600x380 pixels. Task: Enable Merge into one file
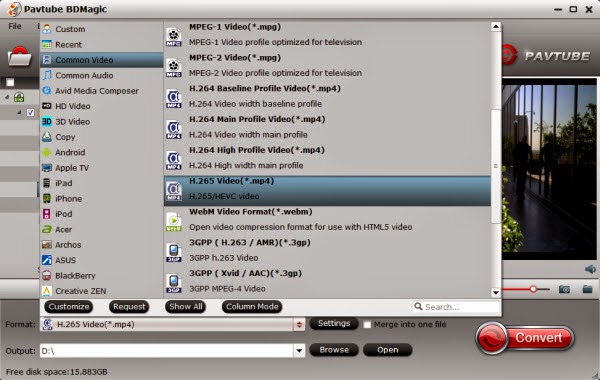tap(367, 325)
